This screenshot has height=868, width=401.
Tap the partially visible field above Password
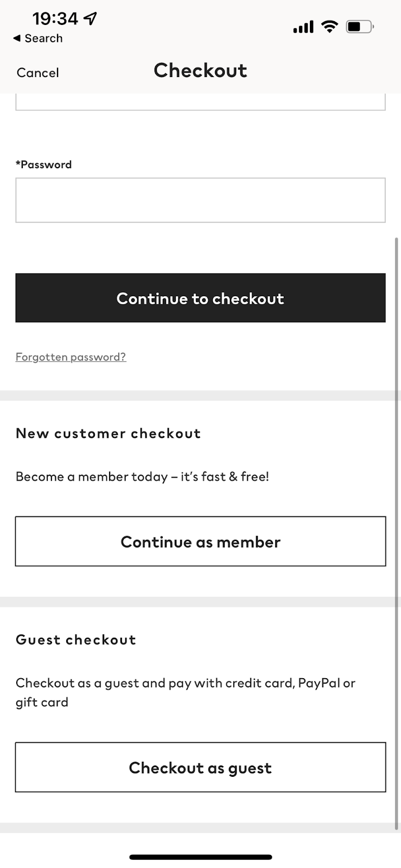pyautogui.click(x=200, y=103)
